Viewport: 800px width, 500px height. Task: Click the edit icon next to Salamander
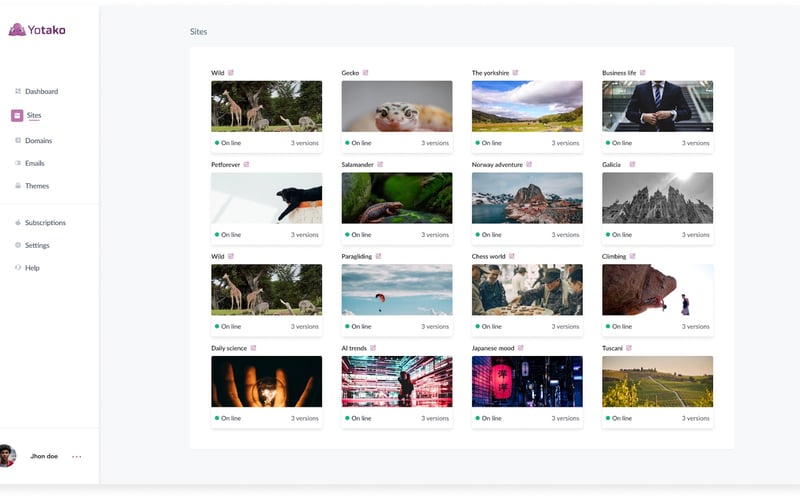[x=380, y=164]
